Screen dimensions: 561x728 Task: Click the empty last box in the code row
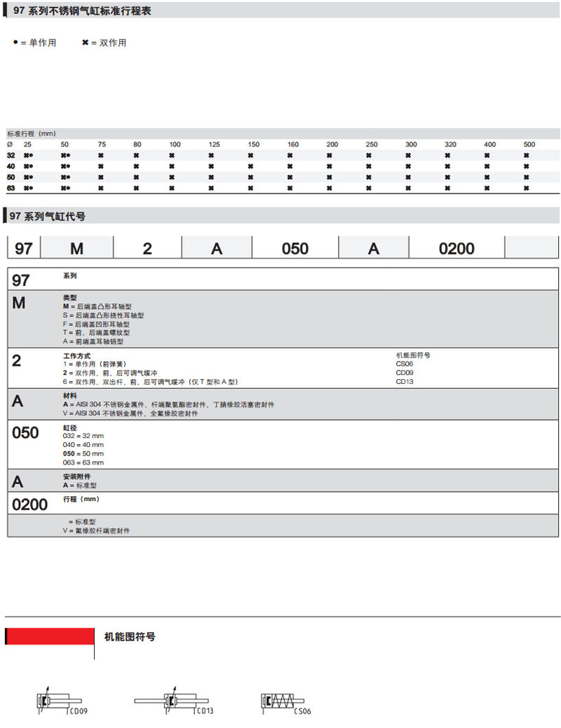tap(531, 249)
